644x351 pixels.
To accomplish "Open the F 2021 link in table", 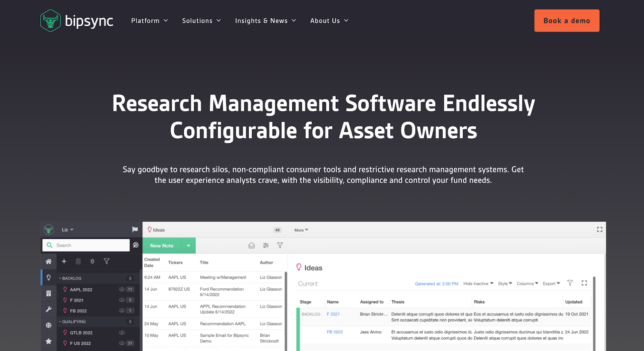I will (333, 314).
